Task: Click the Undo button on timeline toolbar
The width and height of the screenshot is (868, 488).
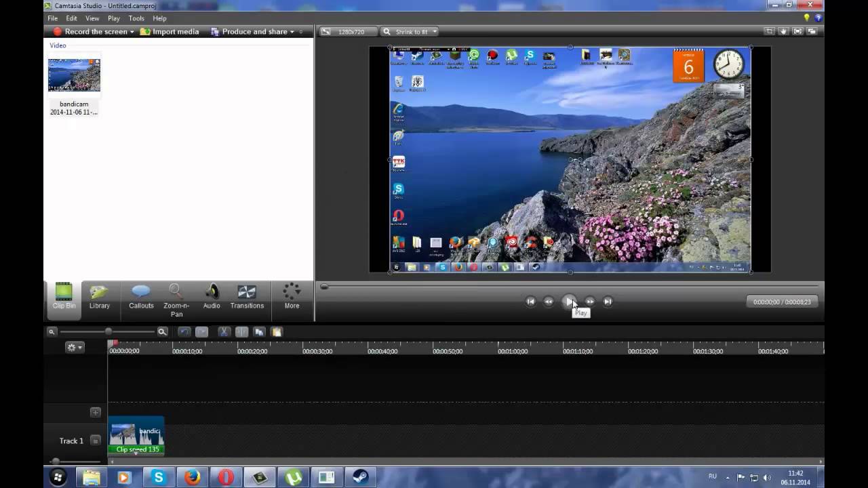Action: (x=184, y=332)
